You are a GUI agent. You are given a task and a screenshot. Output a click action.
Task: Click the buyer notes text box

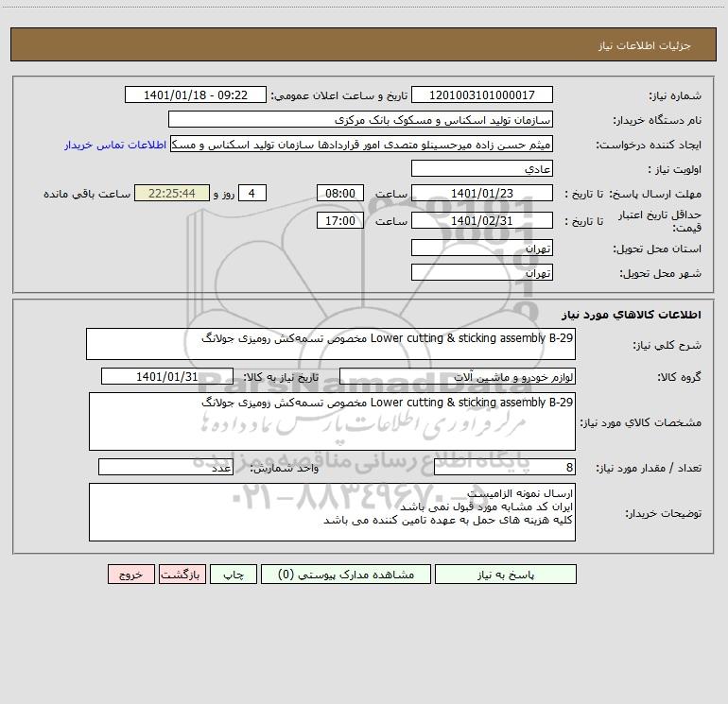point(332,512)
